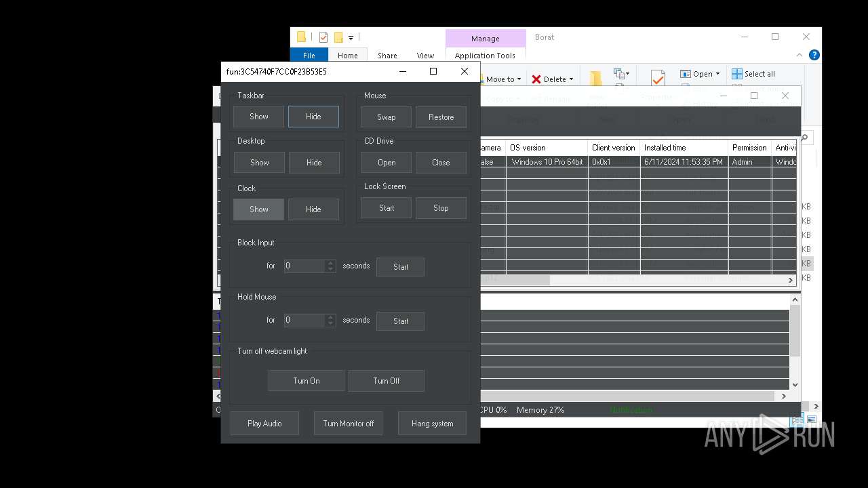The height and width of the screenshot is (488, 868).
Task: Increase Hold Mouse seconds with up arrow
Action: [x=330, y=317]
